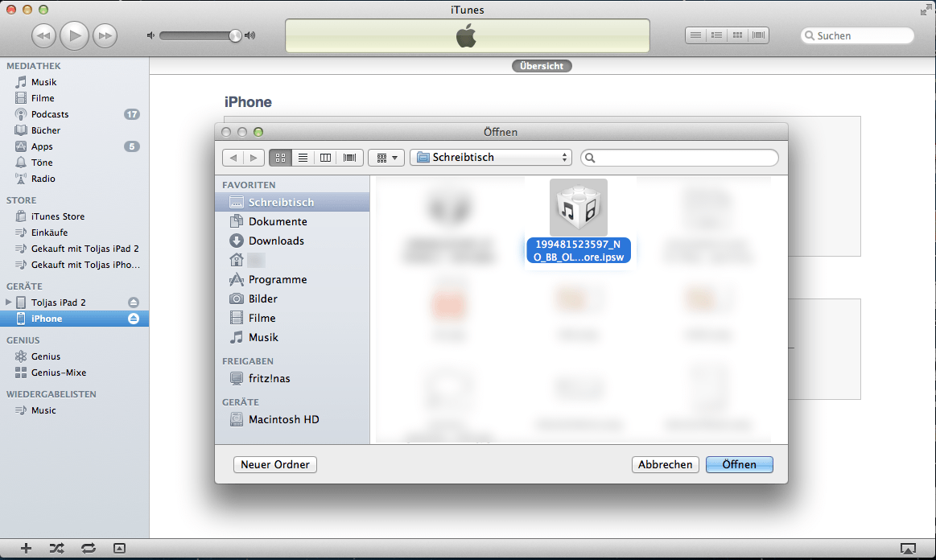Click the Abbrechen button

tap(665, 464)
